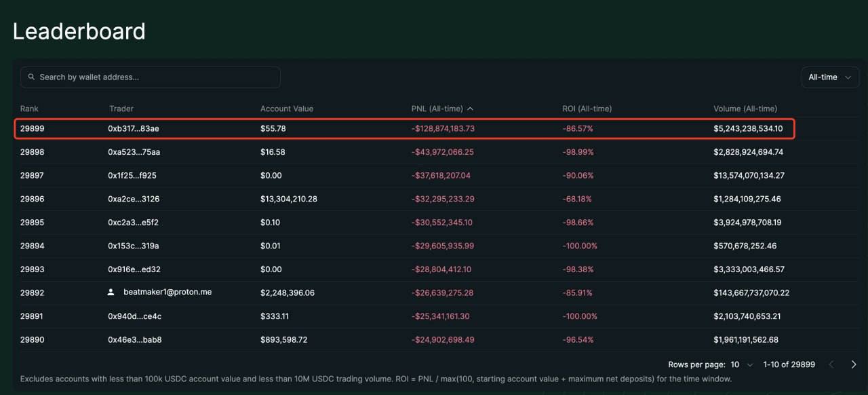
Task: Click trader 0x1f25...f925 address
Action: coord(132,175)
